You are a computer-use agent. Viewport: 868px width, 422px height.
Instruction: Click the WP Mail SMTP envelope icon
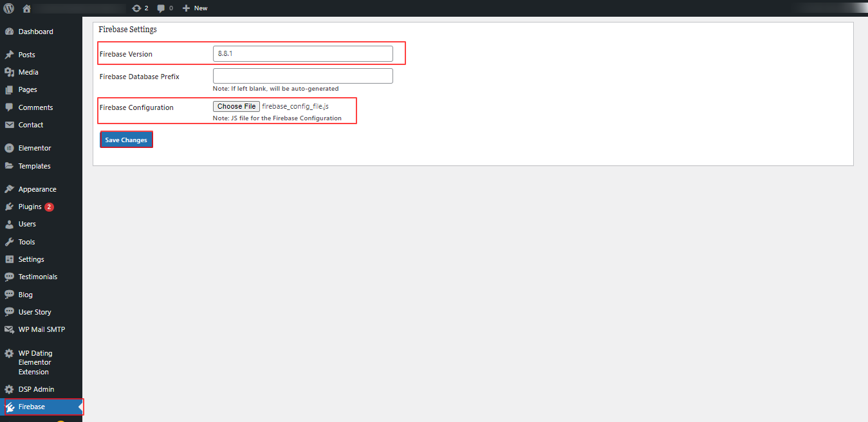click(9, 329)
